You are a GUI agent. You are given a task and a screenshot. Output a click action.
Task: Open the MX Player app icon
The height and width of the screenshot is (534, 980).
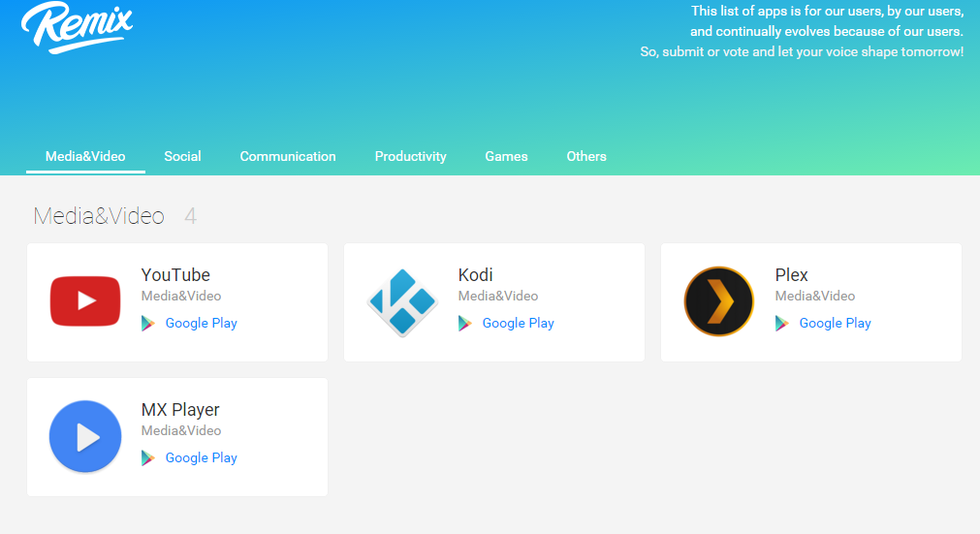pyautogui.click(x=85, y=436)
